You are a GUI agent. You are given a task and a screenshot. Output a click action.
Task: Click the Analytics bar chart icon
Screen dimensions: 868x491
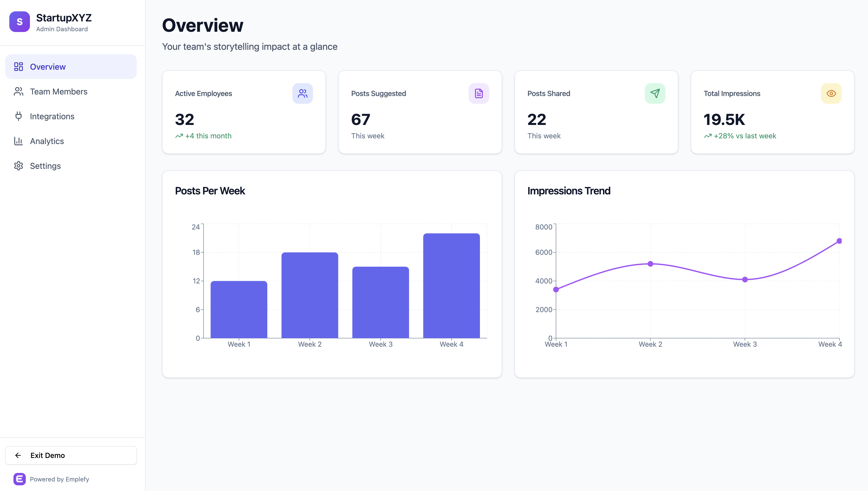(18, 141)
